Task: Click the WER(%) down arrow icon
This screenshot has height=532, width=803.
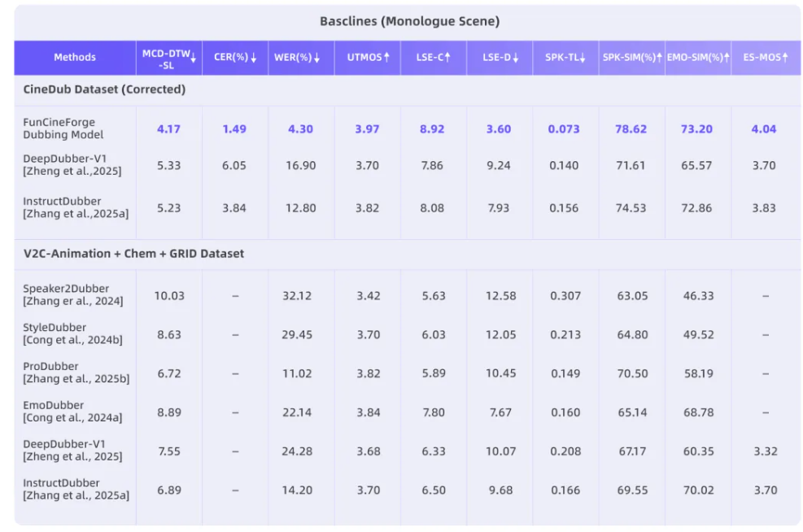Action: [317, 58]
